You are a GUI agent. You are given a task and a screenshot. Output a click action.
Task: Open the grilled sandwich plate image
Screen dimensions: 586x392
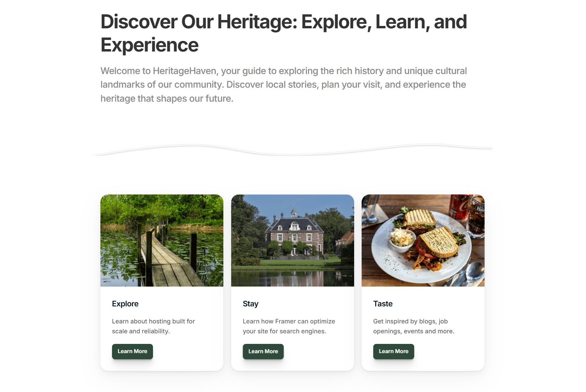pyautogui.click(x=423, y=241)
